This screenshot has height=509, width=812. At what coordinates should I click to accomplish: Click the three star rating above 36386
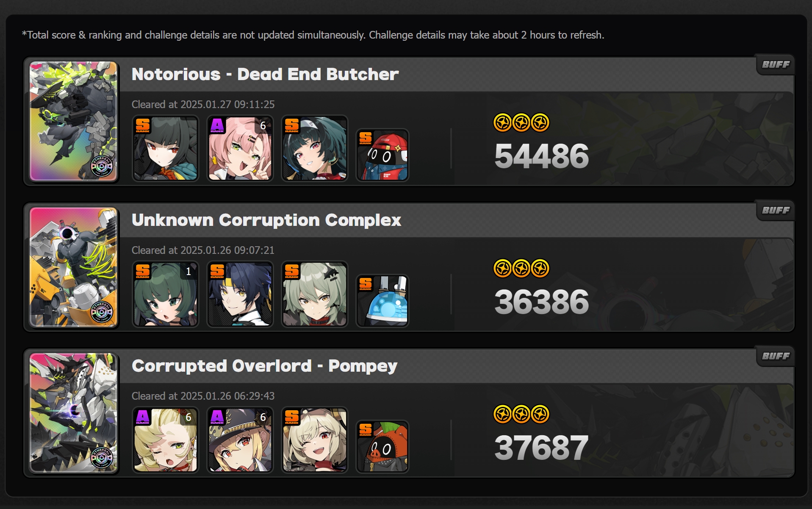(x=521, y=269)
